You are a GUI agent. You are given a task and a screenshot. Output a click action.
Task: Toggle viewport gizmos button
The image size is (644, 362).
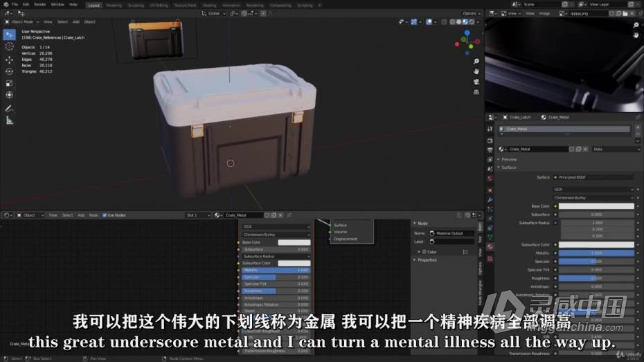click(413, 21)
